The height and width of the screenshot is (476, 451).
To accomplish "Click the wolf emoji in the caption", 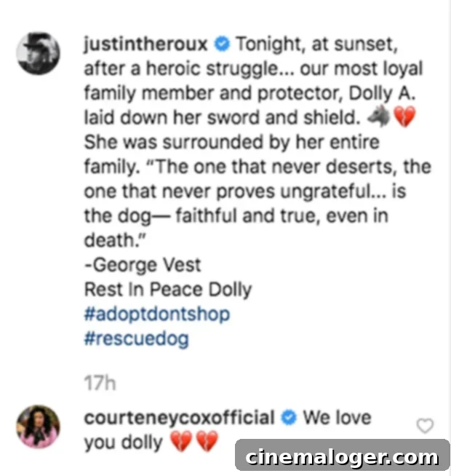I will tap(378, 116).
